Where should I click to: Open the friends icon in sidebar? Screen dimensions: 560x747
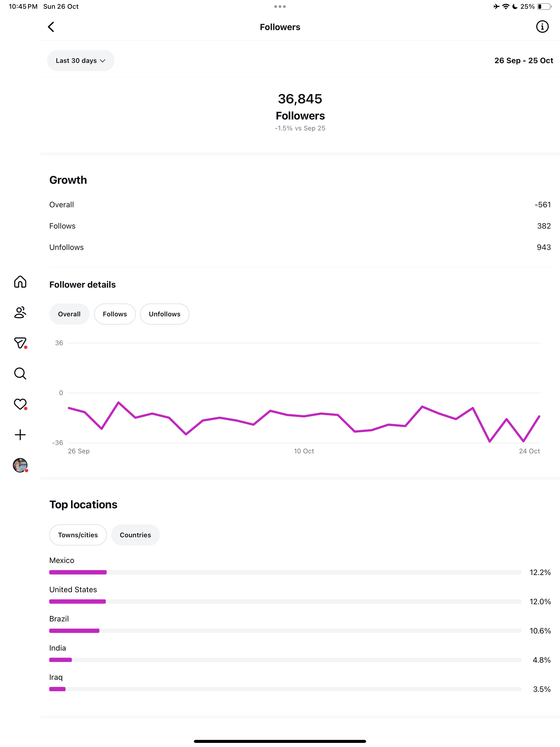(20, 312)
